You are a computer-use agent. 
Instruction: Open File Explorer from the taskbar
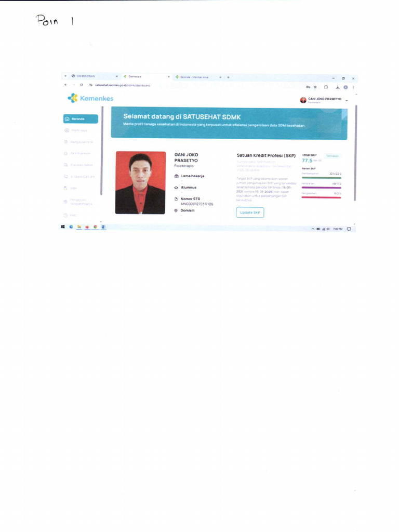point(79,227)
